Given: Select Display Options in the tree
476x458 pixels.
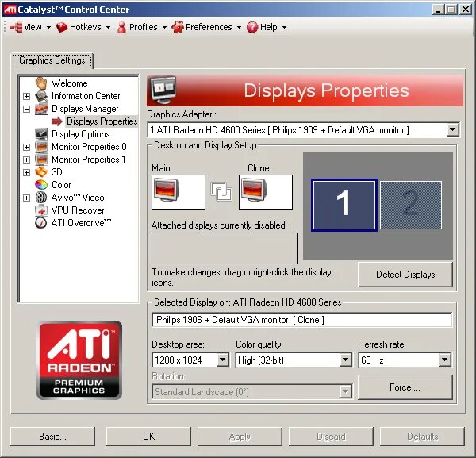Looking at the screenshot, I should tap(80, 134).
